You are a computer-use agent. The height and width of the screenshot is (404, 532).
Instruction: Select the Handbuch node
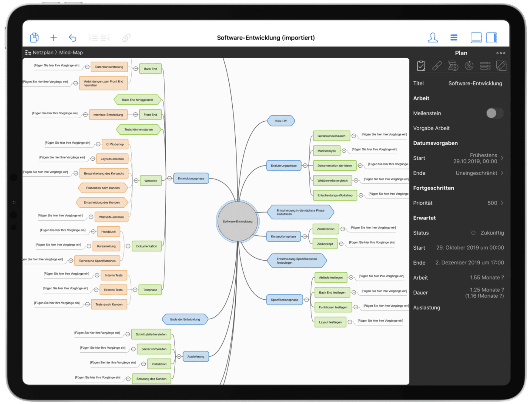click(109, 232)
